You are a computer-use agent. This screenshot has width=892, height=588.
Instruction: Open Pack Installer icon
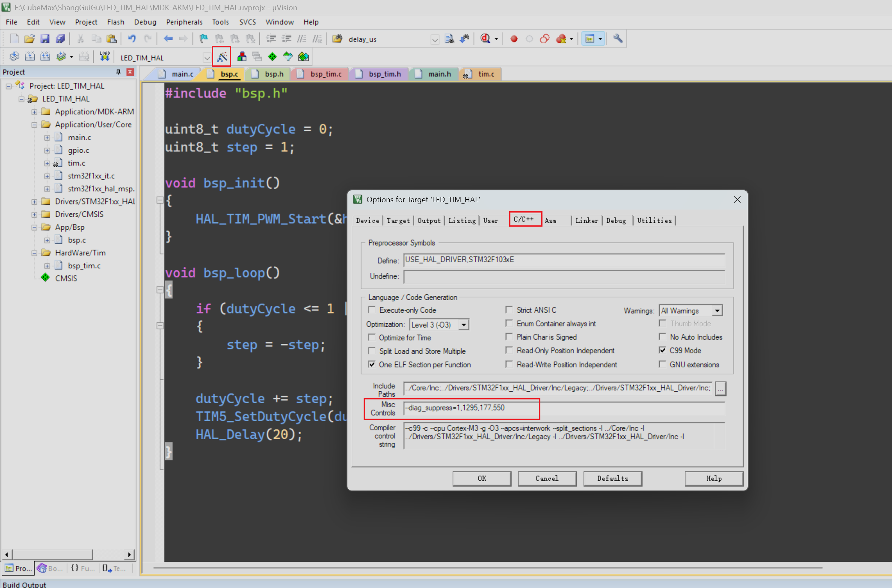coord(303,57)
